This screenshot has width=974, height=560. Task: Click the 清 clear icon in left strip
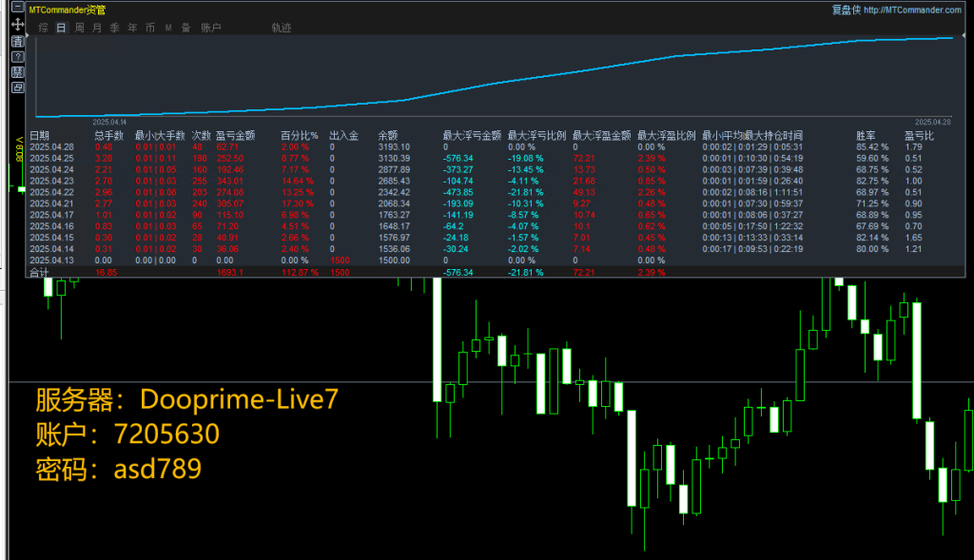click(17, 41)
